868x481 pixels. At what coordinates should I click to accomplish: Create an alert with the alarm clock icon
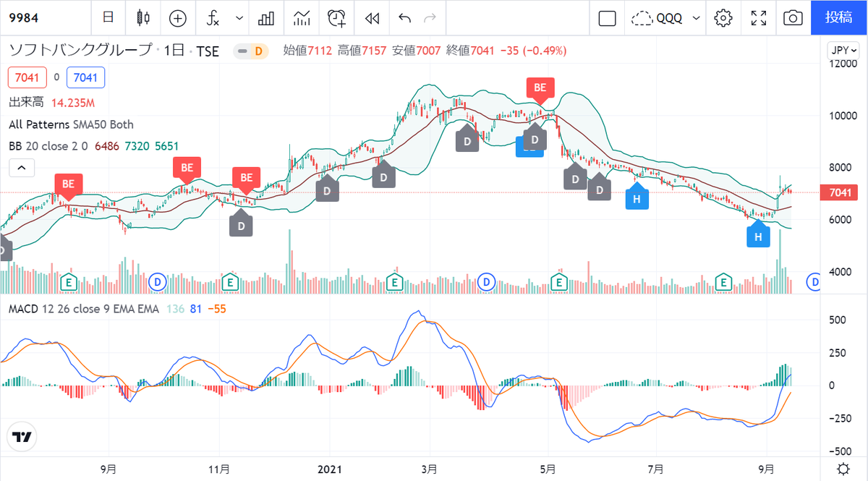(x=336, y=17)
